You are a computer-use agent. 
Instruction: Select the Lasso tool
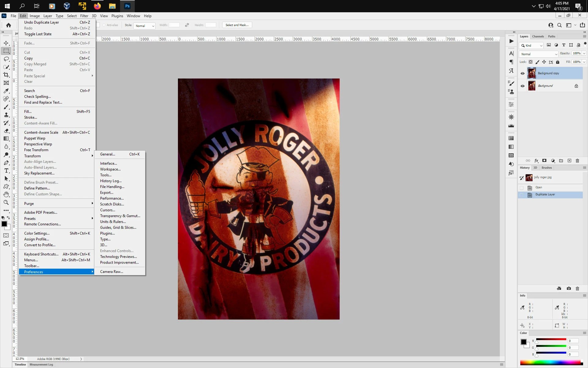pyautogui.click(x=6, y=59)
